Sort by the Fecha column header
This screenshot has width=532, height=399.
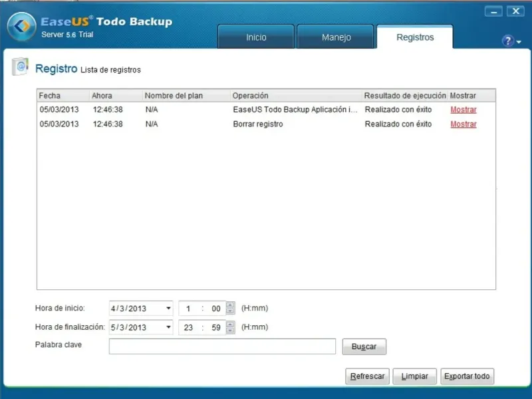(63, 95)
